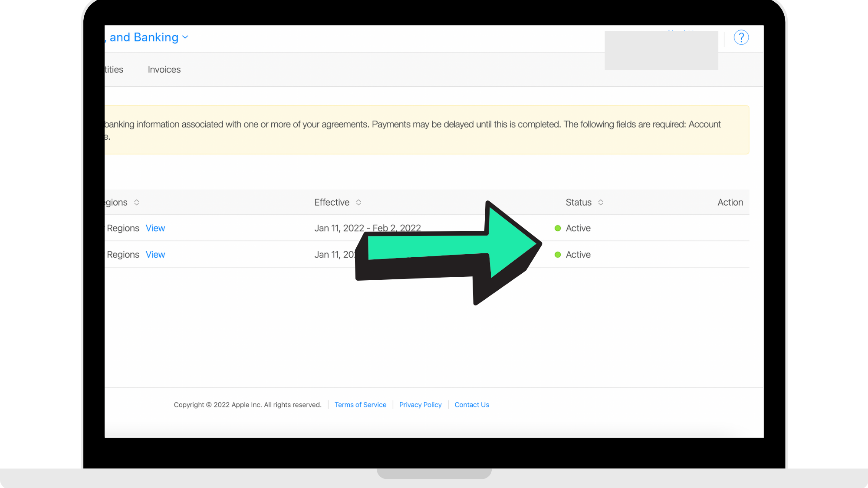Open the Privacy Policy footer link
This screenshot has width=868, height=488.
(420, 405)
